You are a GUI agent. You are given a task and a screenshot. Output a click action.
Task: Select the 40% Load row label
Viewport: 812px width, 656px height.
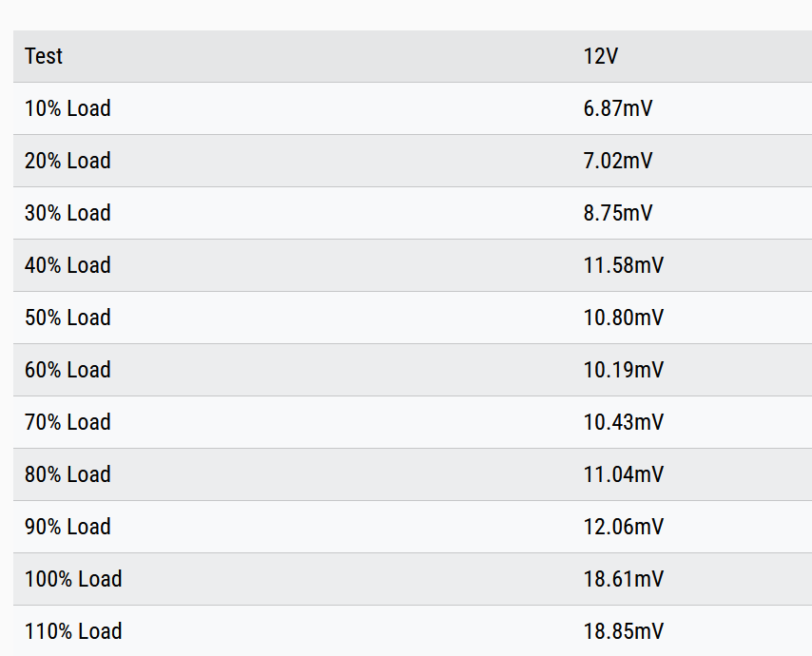tap(68, 265)
